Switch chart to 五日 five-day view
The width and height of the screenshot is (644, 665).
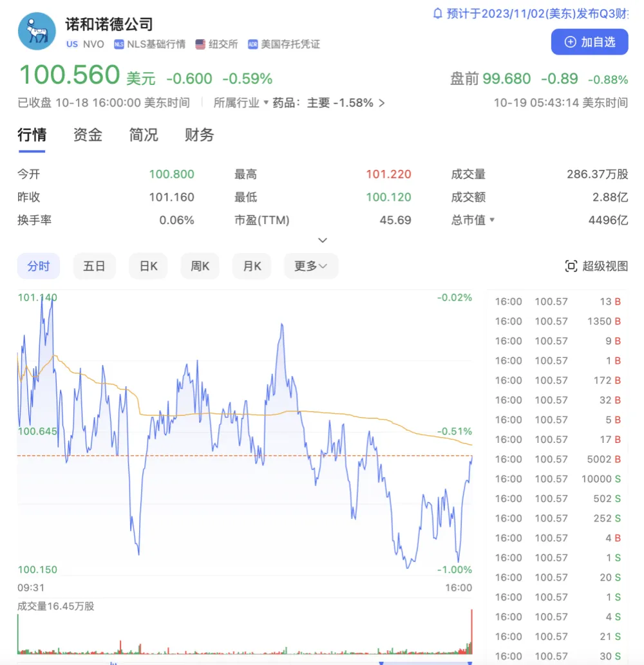(94, 267)
